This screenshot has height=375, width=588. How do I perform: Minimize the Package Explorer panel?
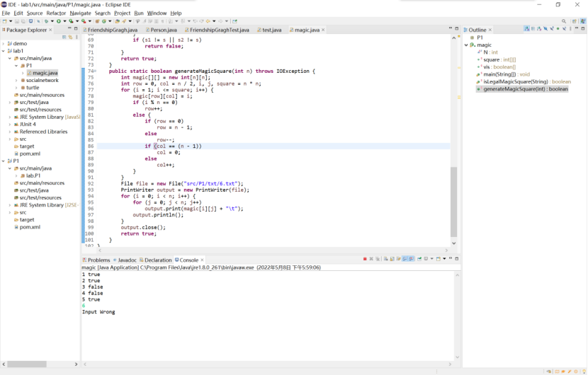(69, 28)
